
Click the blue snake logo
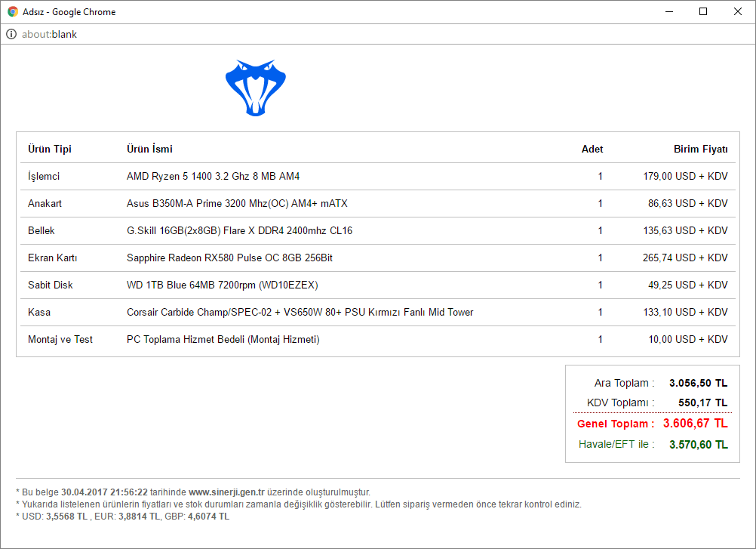pos(256,88)
